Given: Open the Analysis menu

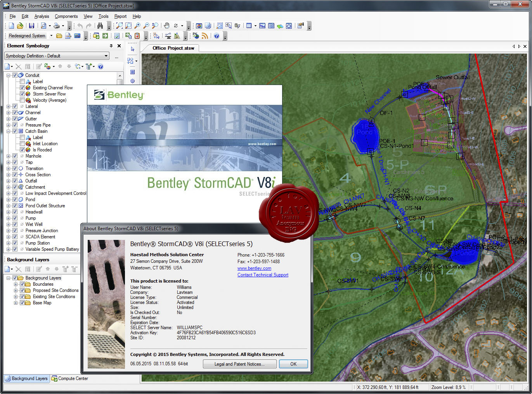Looking at the screenshot, I should pyautogui.click(x=42, y=16).
